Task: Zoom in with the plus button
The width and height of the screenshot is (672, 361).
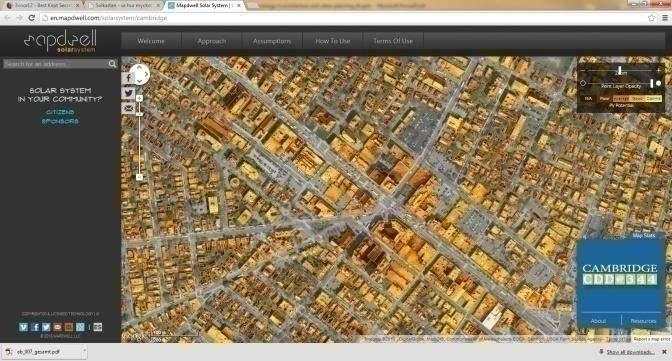Action: (x=139, y=98)
